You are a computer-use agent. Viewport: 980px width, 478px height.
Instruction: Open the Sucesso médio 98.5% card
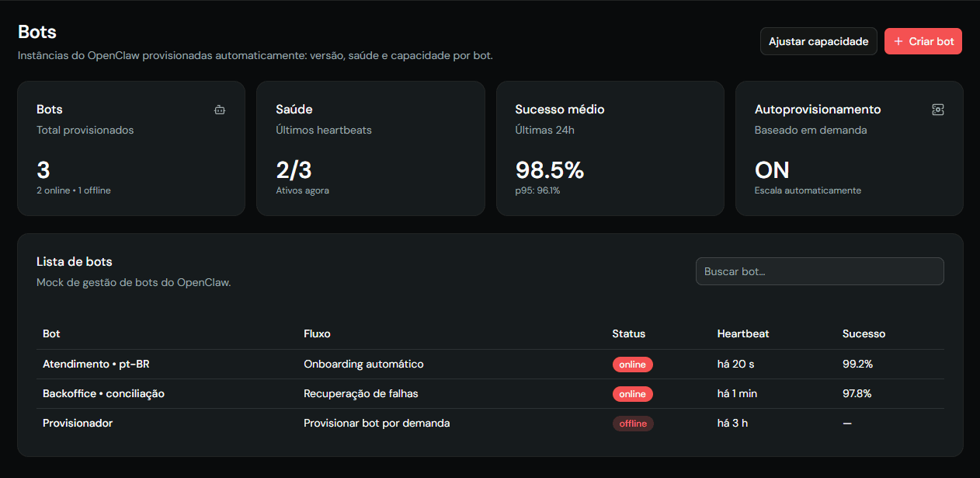pyautogui.click(x=610, y=148)
